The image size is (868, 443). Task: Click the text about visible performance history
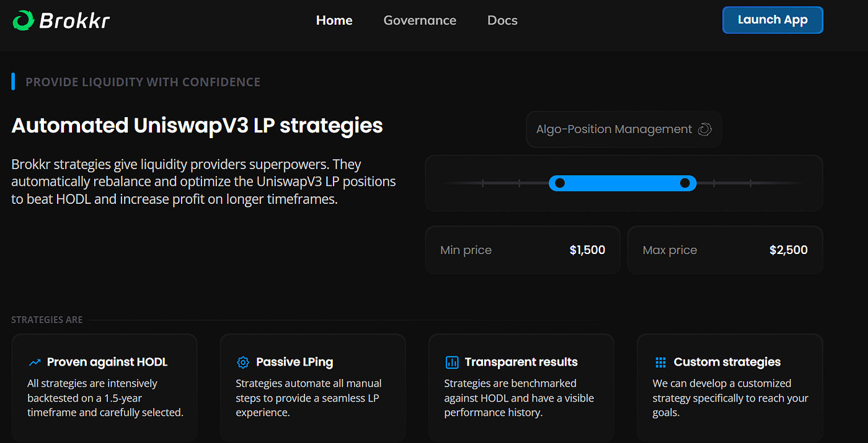[519, 398]
